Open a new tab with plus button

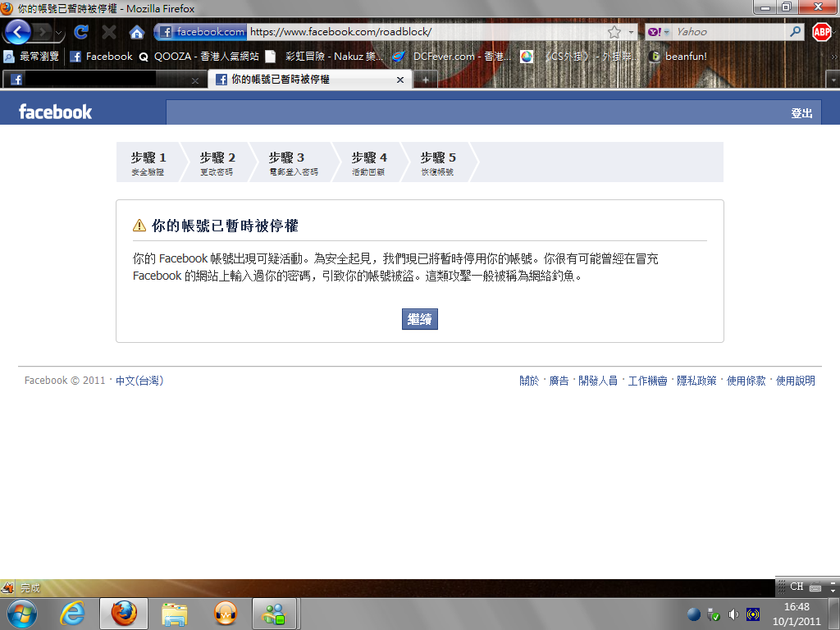tap(426, 80)
